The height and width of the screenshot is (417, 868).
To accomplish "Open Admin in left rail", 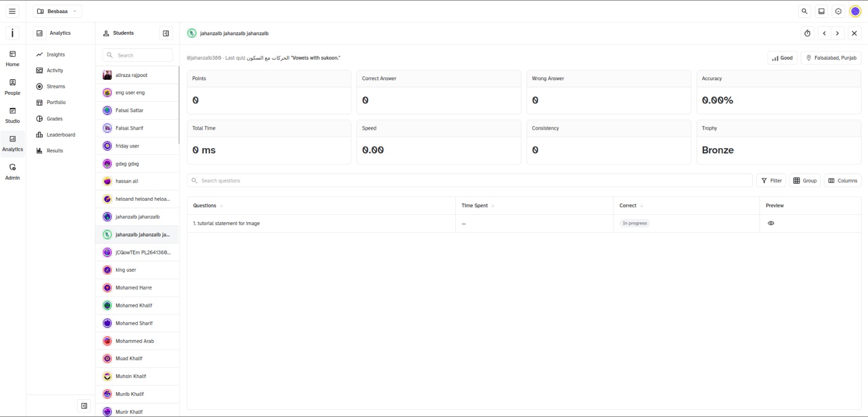I will coord(12,172).
